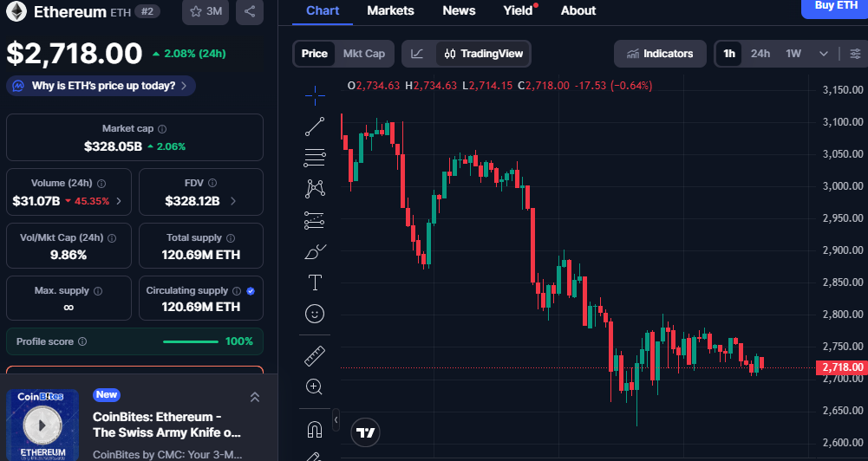Open the Yield tab
The image size is (868, 461).
(x=518, y=10)
